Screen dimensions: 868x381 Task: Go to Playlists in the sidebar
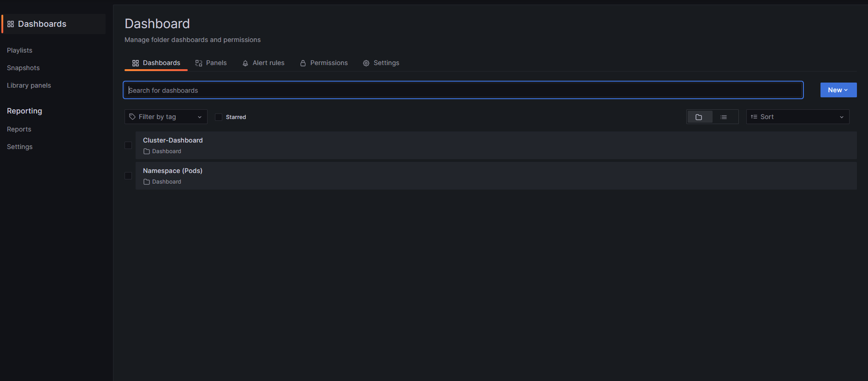click(20, 50)
